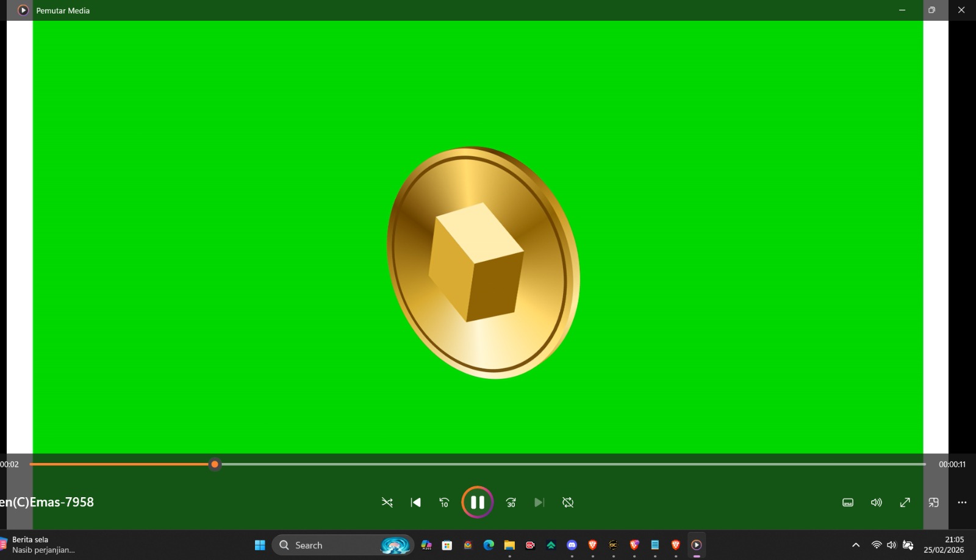976x560 pixels.
Task: Click the video frame with gold coin
Action: click(x=482, y=262)
